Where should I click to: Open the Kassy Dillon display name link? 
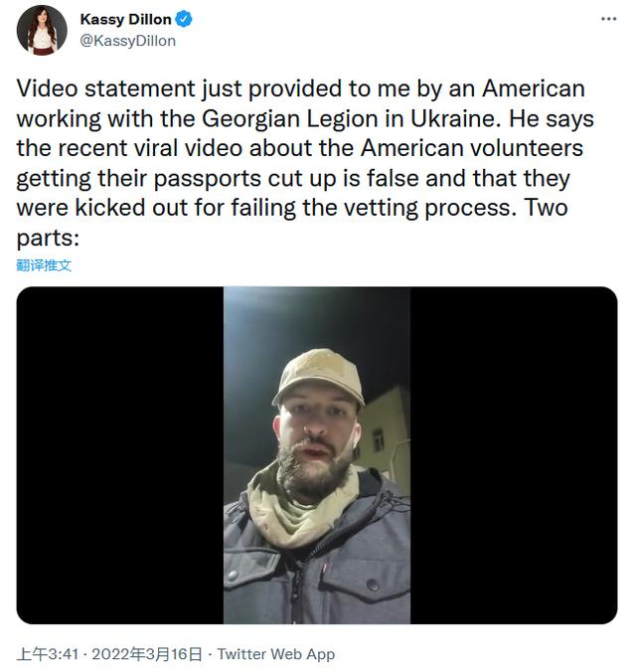pyautogui.click(x=125, y=19)
